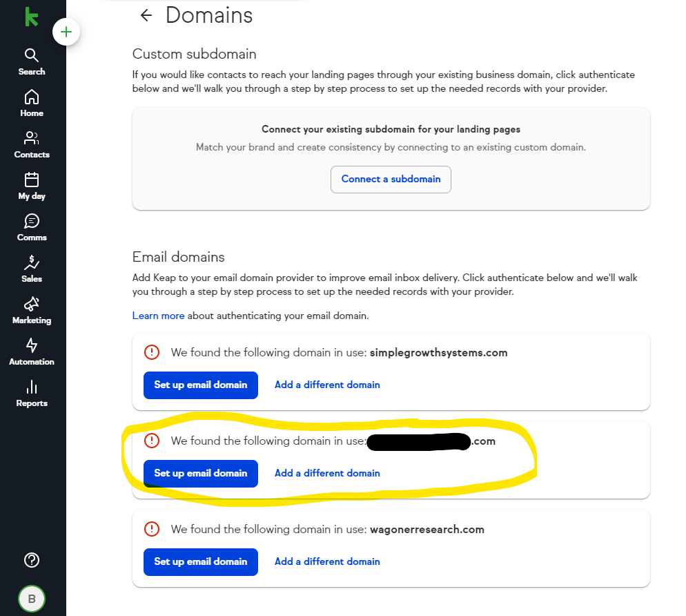This screenshot has width=686, height=616.
Task: Open My day calendar view
Action: click(x=32, y=186)
